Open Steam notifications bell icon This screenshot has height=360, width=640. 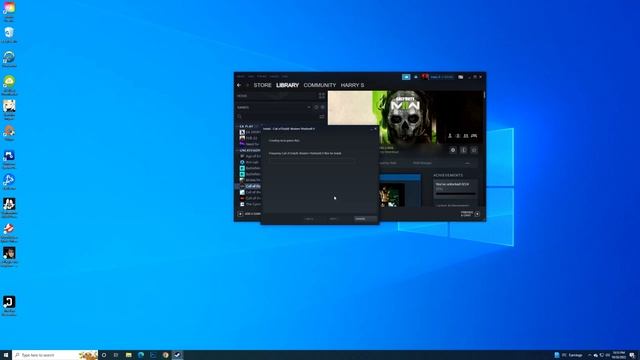[x=416, y=77]
